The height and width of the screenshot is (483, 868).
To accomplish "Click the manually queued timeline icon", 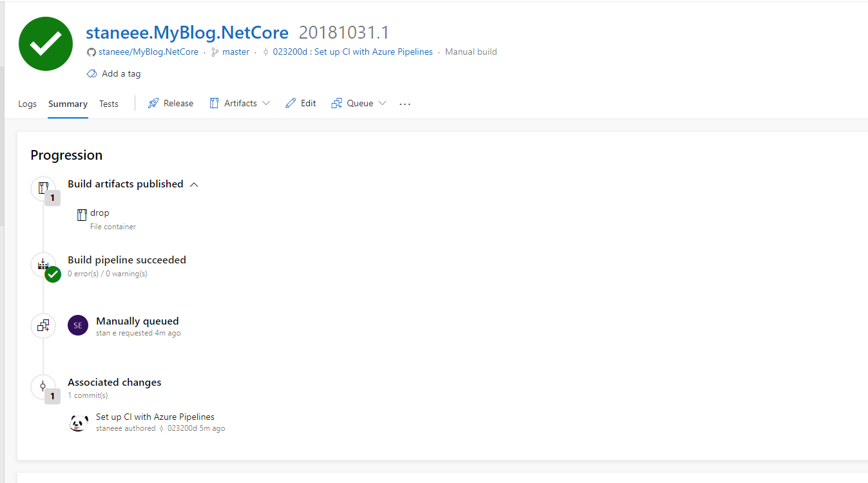I will (43, 325).
